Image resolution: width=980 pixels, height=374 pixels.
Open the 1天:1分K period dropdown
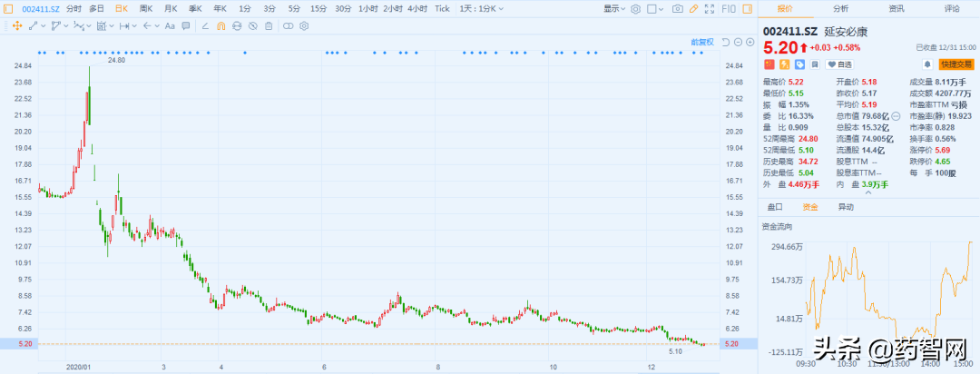click(x=481, y=9)
